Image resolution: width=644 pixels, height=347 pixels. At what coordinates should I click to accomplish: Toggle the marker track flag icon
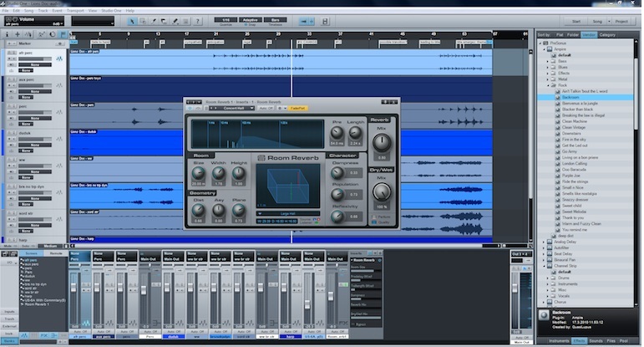(63, 34)
